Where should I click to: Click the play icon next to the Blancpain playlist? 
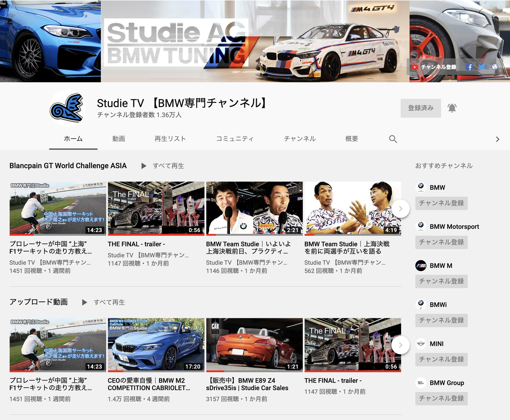(x=144, y=166)
